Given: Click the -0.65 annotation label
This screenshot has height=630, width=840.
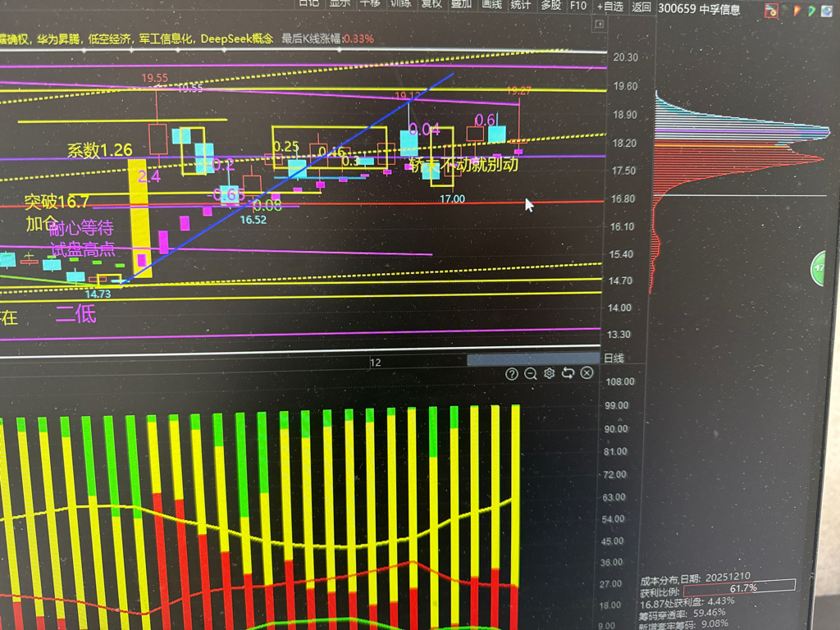Looking at the screenshot, I should pos(227,194).
